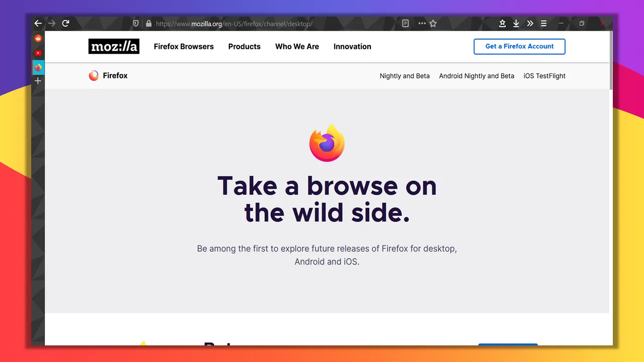The width and height of the screenshot is (644, 362).
Task: Open the YouTube tab in the sidebar
Action: coord(38,52)
